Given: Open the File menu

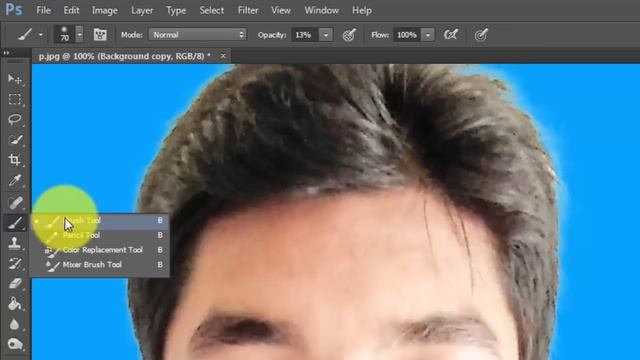Looking at the screenshot, I should 43,10.
